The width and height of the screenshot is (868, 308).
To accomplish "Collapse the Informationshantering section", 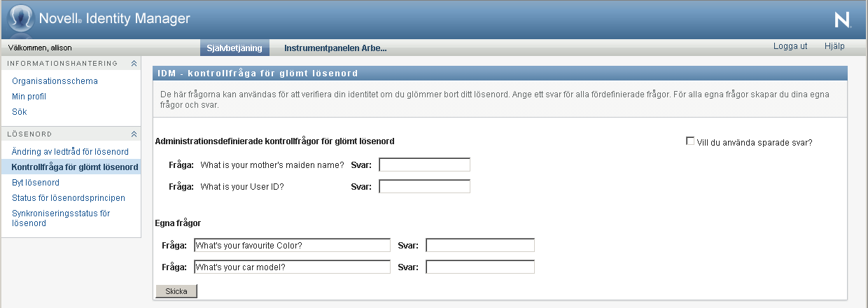I will 134,64.
